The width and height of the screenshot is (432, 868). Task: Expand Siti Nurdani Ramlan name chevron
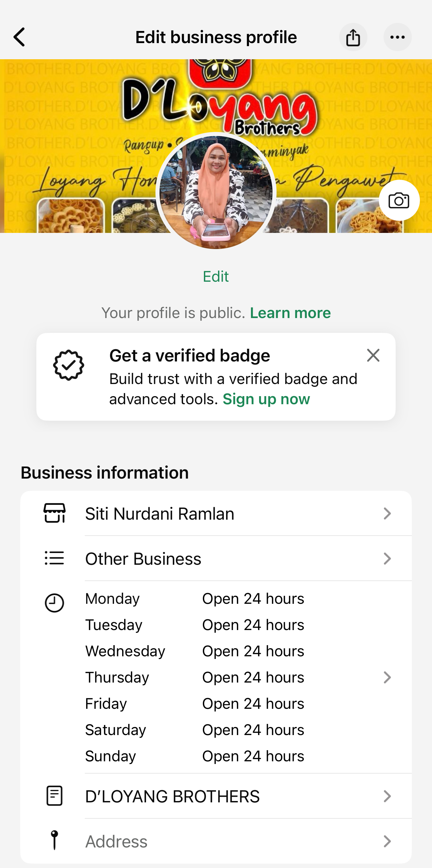click(x=387, y=514)
